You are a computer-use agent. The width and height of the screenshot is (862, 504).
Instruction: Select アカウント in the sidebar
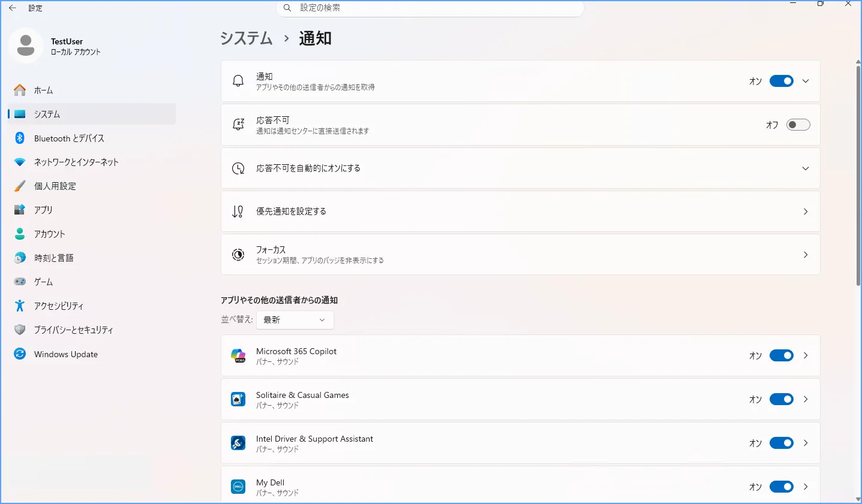(92, 234)
